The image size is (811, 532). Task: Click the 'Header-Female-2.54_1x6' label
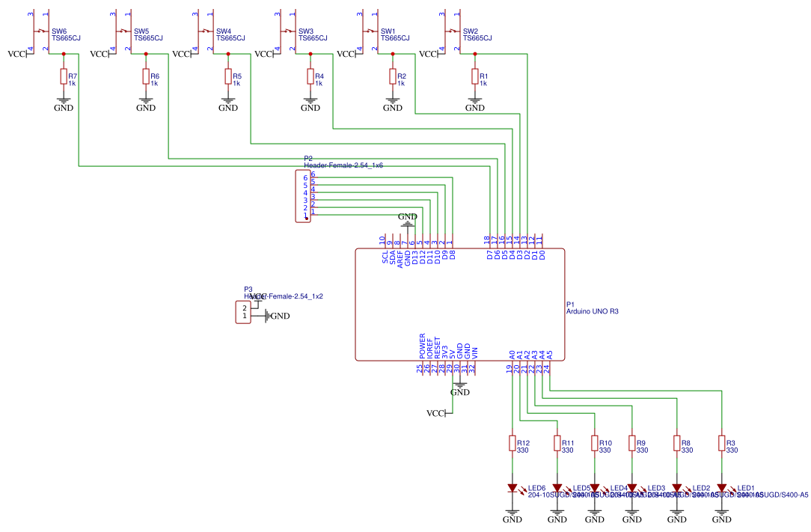coord(343,165)
